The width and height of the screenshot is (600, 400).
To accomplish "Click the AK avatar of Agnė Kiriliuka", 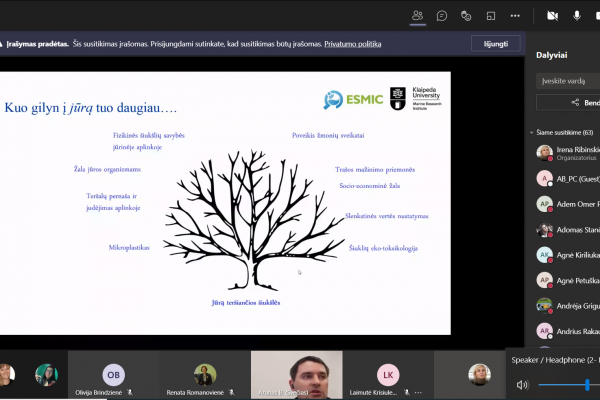I will coord(545,255).
